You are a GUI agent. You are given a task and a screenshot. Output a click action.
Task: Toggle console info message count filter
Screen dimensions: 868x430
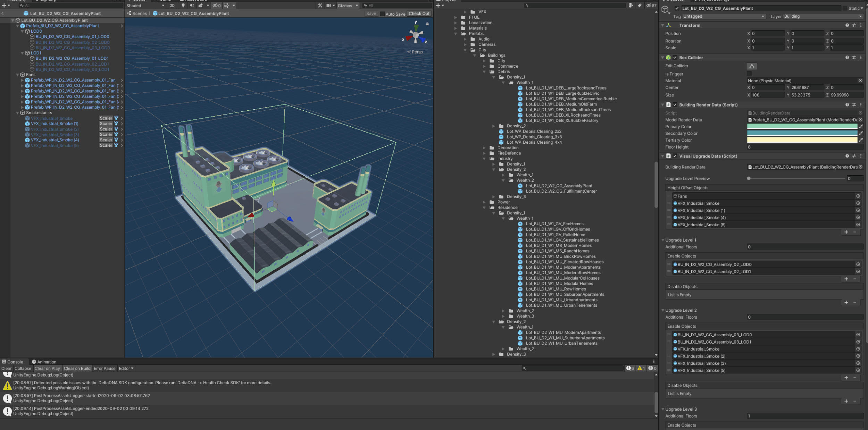[630, 368]
